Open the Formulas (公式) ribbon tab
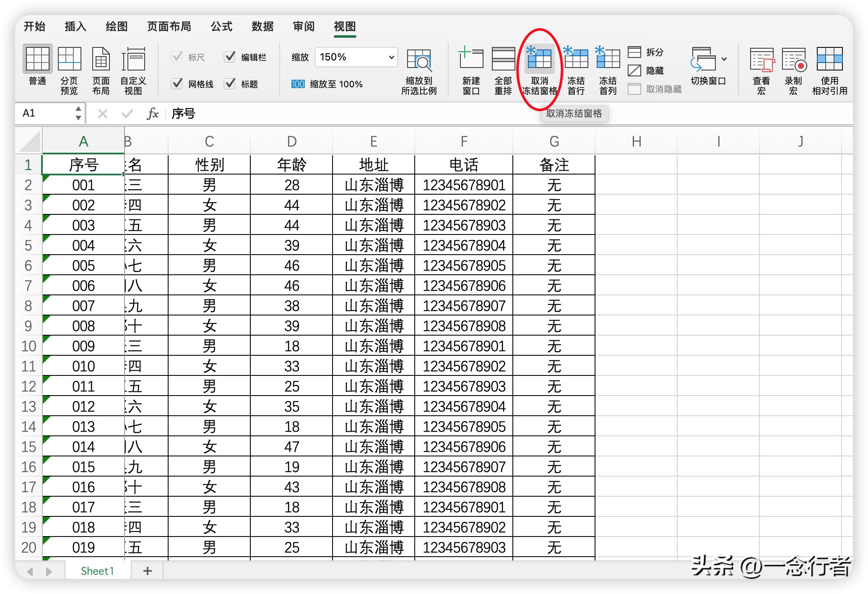 [x=221, y=26]
